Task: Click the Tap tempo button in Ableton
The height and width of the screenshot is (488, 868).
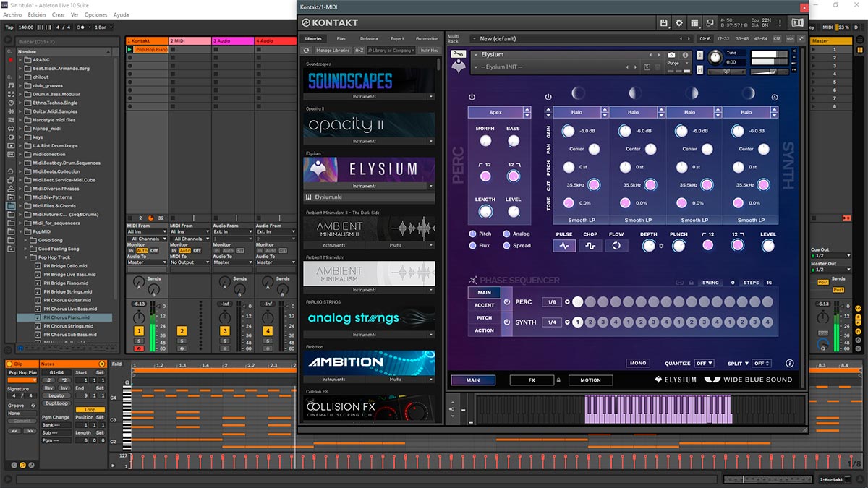Action: click(9, 27)
